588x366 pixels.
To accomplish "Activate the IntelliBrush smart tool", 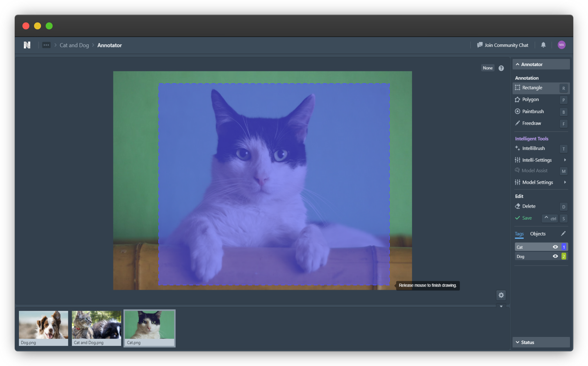I will pyautogui.click(x=533, y=148).
